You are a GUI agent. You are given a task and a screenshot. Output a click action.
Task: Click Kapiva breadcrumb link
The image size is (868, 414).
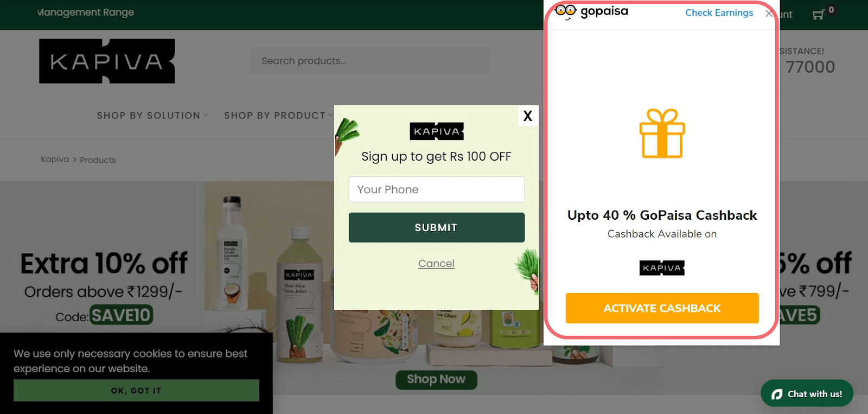point(55,159)
